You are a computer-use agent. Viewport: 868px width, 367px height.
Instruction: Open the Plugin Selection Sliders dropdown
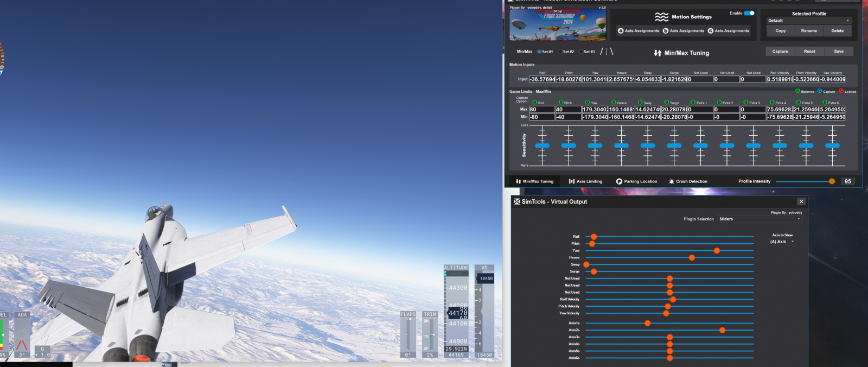pos(759,219)
